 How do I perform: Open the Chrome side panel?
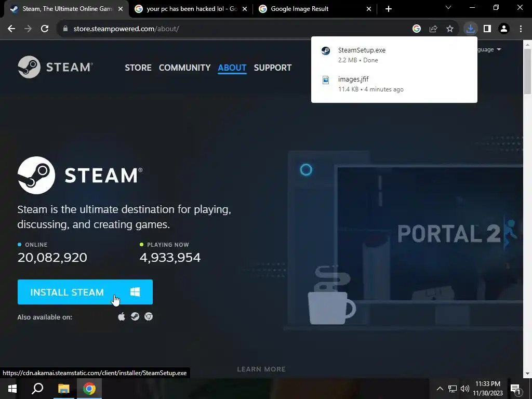487,29
